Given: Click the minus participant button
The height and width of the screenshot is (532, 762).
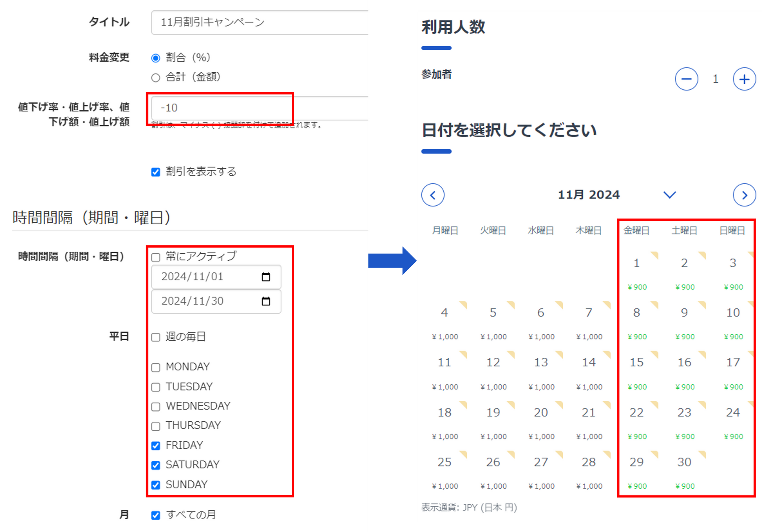Looking at the screenshot, I should (x=686, y=79).
